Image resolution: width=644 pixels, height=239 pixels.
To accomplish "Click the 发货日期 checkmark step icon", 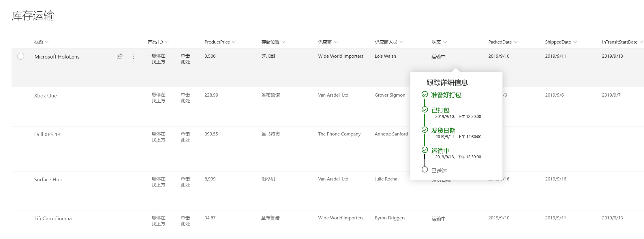I will tap(425, 130).
